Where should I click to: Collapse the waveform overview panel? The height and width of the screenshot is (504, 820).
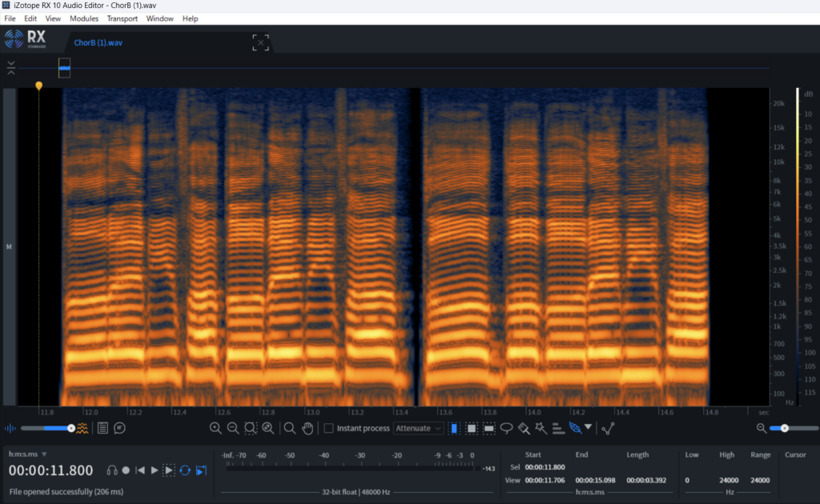(x=11, y=68)
